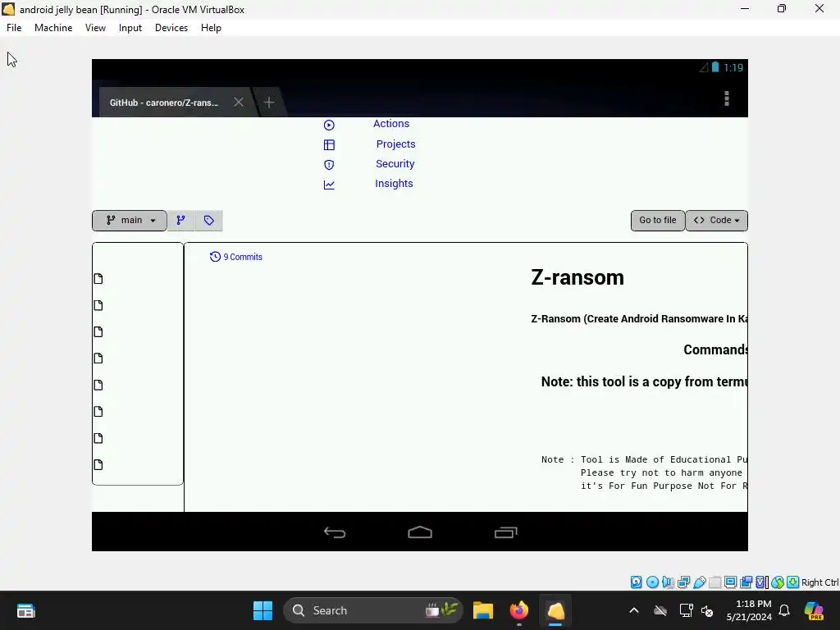
Task: Click the commits history clock icon
Action: pos(215,257)
